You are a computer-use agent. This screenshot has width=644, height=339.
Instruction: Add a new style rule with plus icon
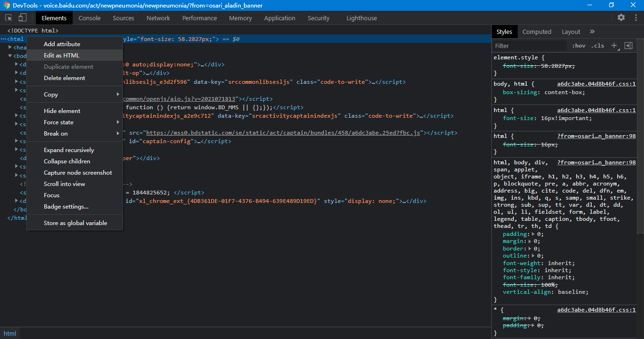(614, 46)
